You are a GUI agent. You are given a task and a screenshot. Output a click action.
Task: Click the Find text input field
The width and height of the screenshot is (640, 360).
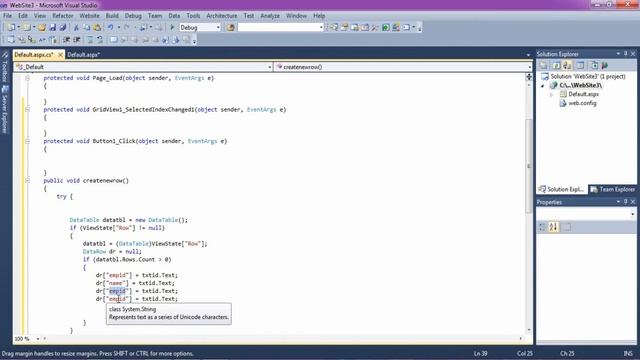pyautogui.click(x=278, y=27)
